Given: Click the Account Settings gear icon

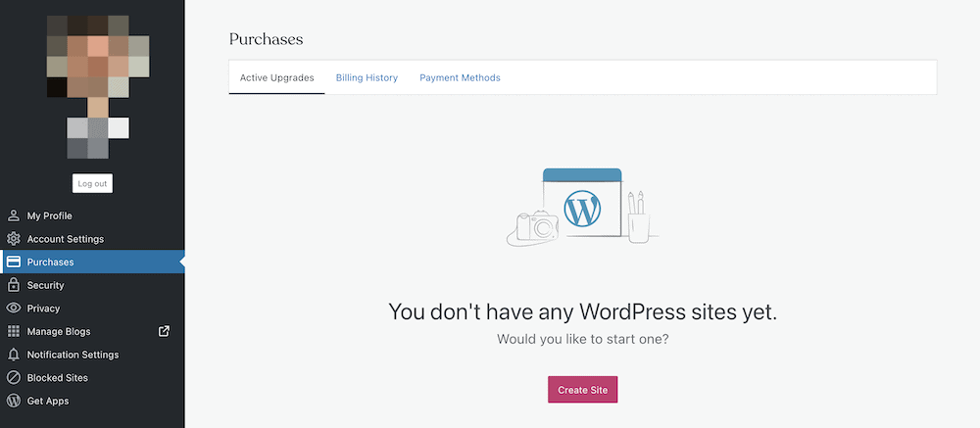Looking at the screenshot, I should pos(13,239).
